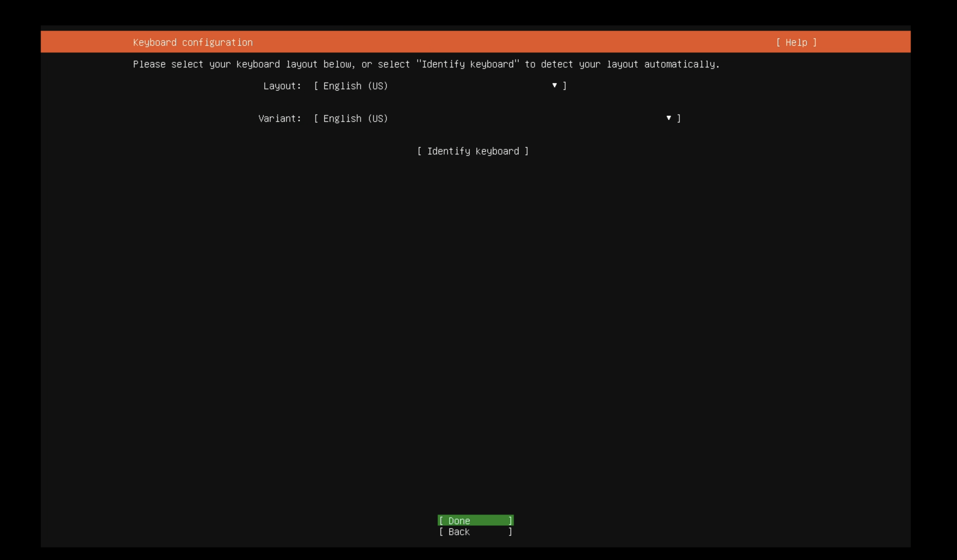This screenshot has width=957, height=560.
Task: Click the Layout: field label
Action: [282, 86]
